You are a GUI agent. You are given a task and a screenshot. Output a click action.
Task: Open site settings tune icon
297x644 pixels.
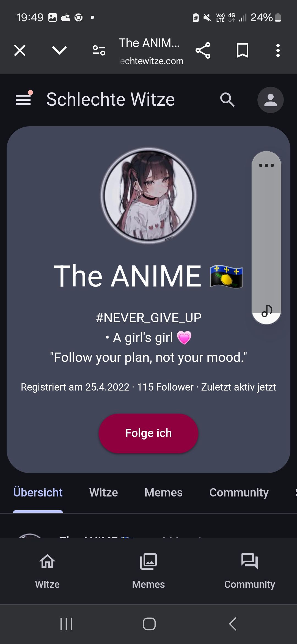click(x=99, y=51)
